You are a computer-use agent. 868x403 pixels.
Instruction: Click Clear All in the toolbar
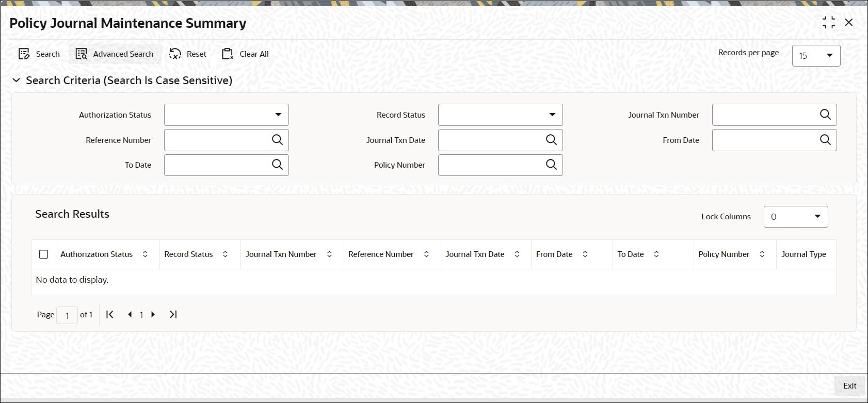click(245, 54)
